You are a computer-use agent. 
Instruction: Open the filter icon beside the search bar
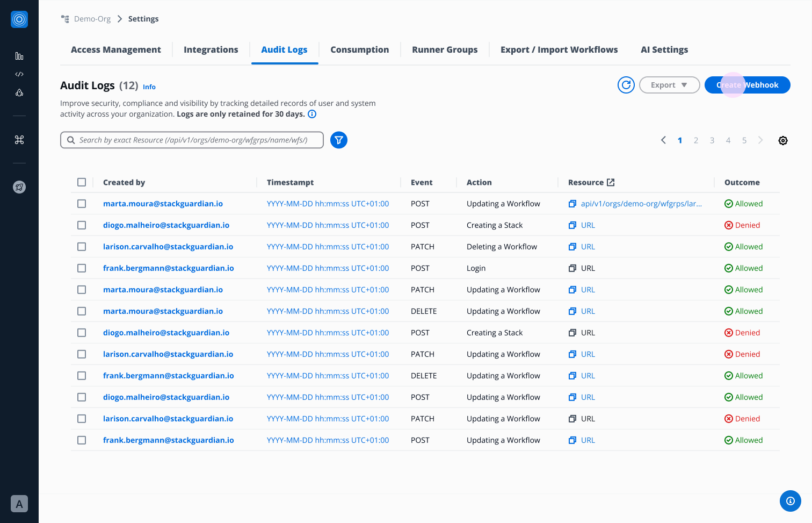coord(338,140)
